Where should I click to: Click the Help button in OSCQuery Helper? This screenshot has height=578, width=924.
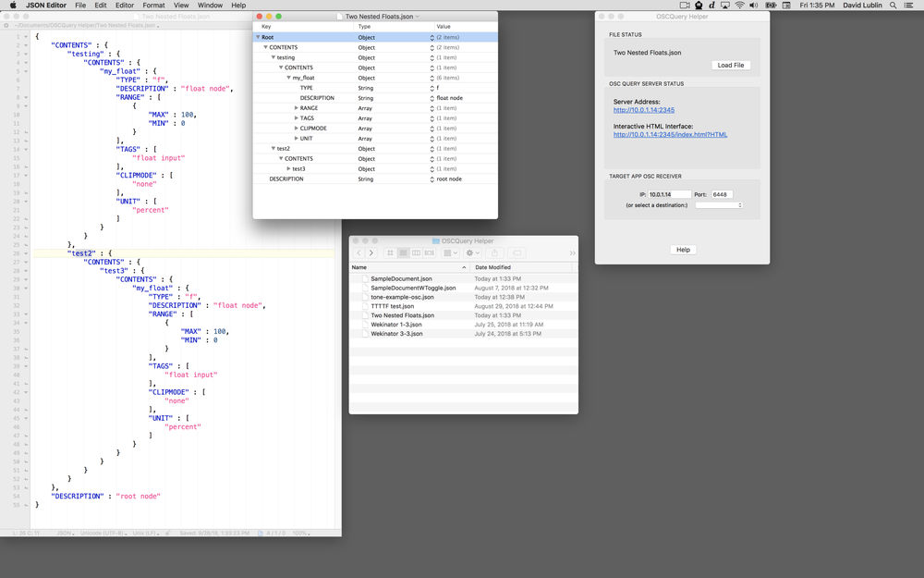(683, 250)
